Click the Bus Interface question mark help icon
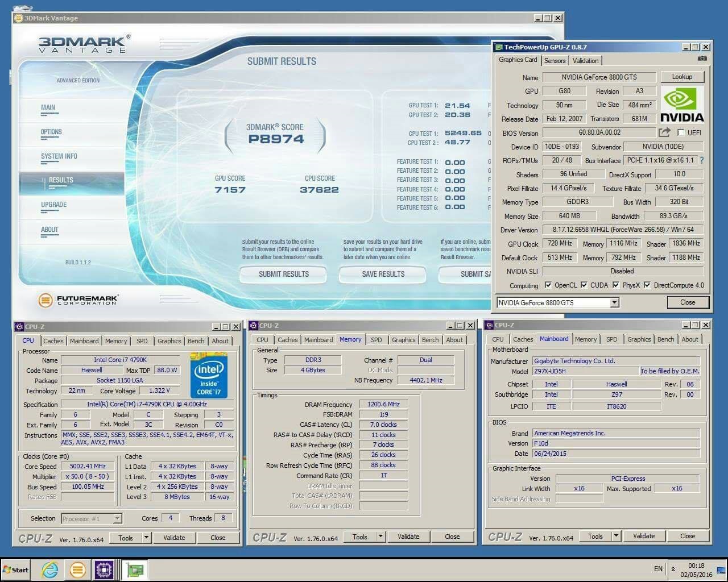This screenshot has height=582, width=728. (702, 160)
